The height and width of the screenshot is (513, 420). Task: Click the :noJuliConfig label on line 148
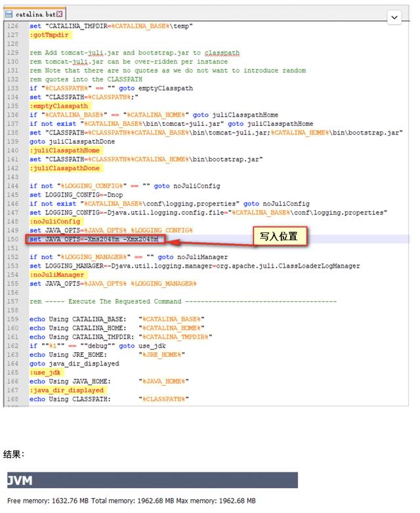click(x=54, y=221)
